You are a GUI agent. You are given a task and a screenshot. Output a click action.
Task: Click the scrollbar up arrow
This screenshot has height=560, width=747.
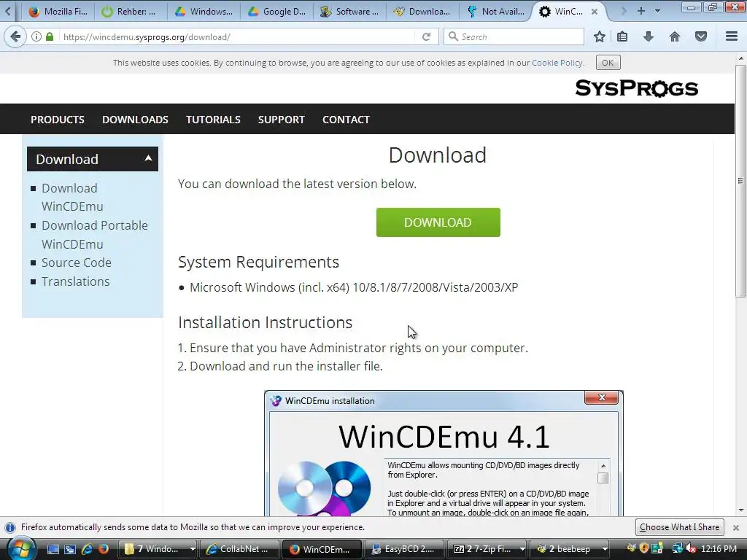point(740,58)
